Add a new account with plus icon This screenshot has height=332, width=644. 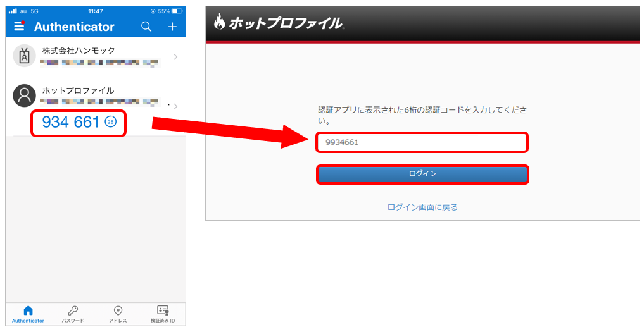pyautogui.click(x=172, y=27)
